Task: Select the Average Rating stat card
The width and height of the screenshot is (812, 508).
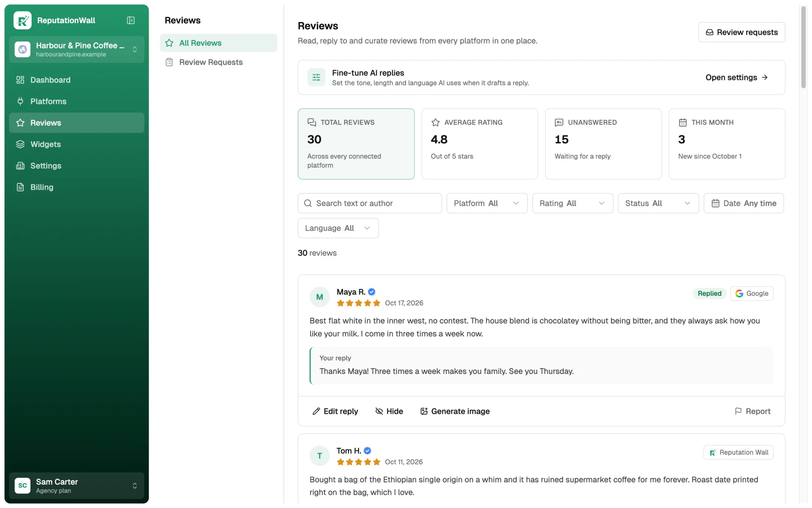Action: click(479, 144)
